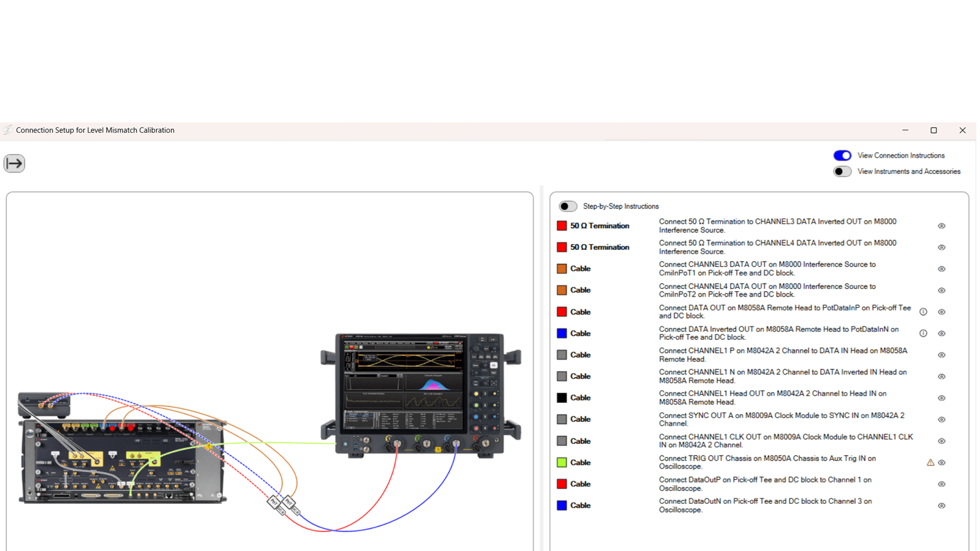
Task: Click the eye icon for DataOutN cable step
Action: pyautogui.click(x=941, y=505)
